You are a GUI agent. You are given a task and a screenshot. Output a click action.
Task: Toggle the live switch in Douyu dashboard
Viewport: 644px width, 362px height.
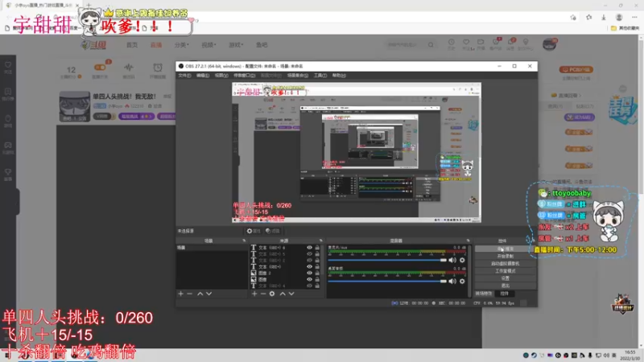click(100, 68)
